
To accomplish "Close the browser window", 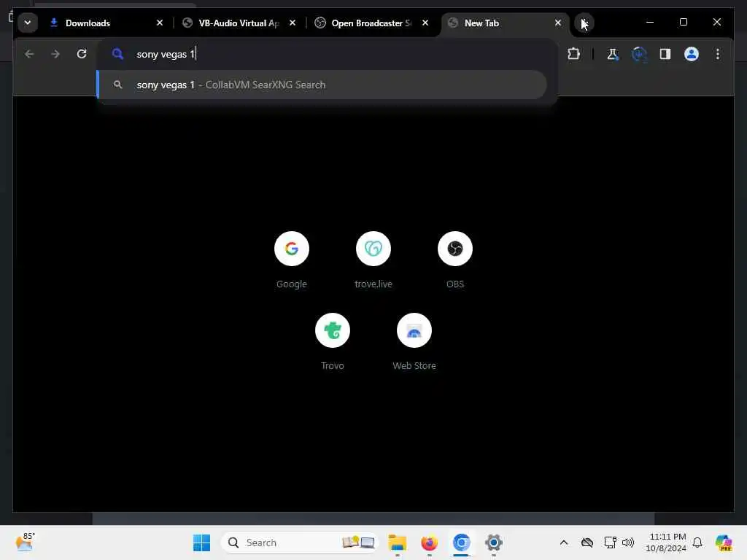I will (x=716, y=23).
